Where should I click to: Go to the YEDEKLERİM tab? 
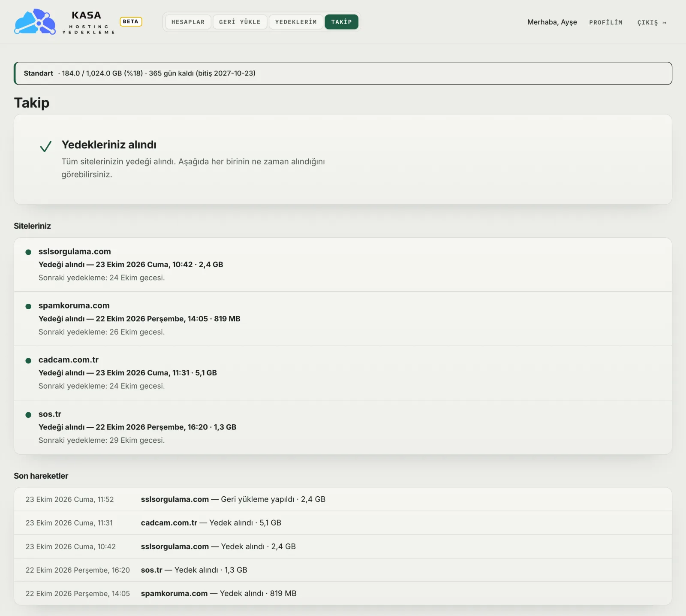[296, 22]
